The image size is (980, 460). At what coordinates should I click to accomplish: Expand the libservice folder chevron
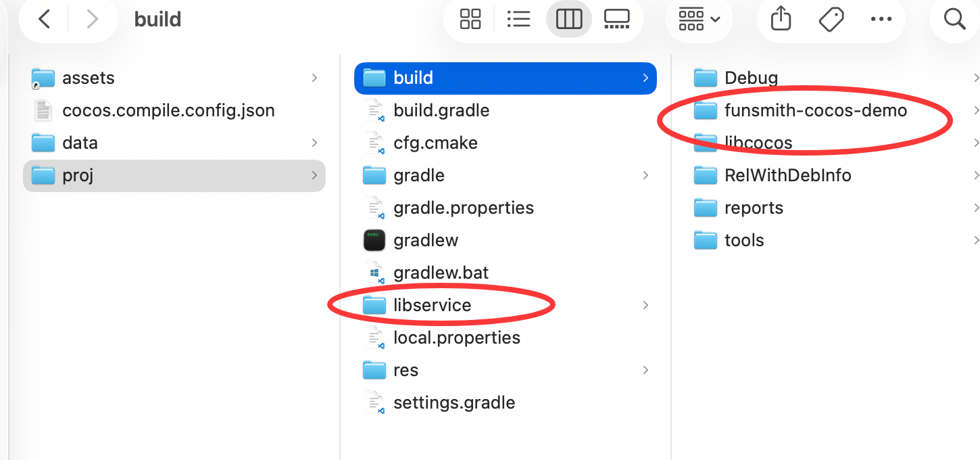point(645,305)
